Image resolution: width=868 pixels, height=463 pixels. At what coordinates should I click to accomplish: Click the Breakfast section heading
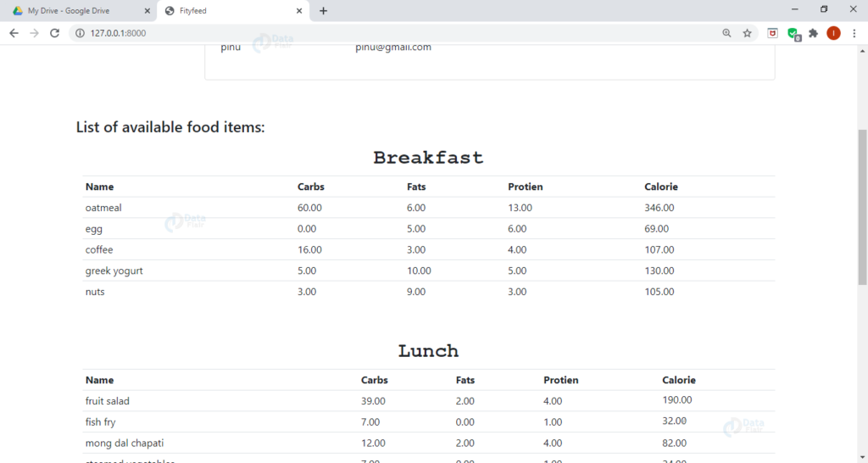click(x=428, y=158)
